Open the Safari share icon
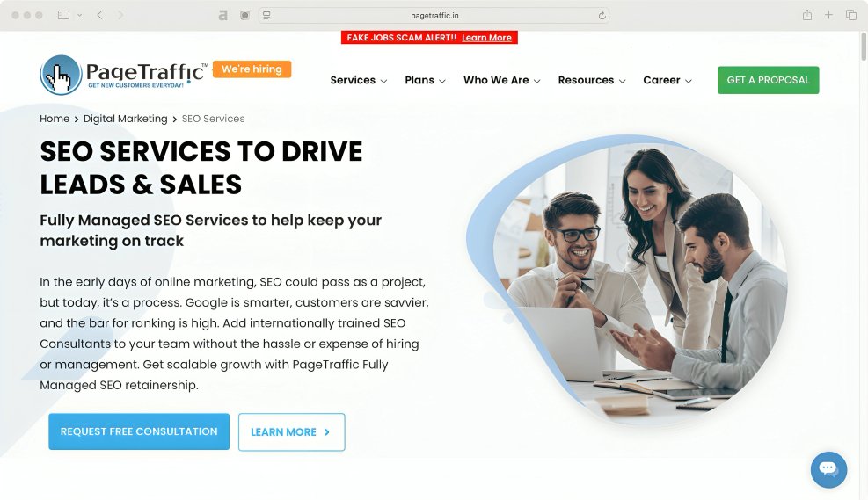The width and height of the screenshot is (868, 500). coord(807,15)
